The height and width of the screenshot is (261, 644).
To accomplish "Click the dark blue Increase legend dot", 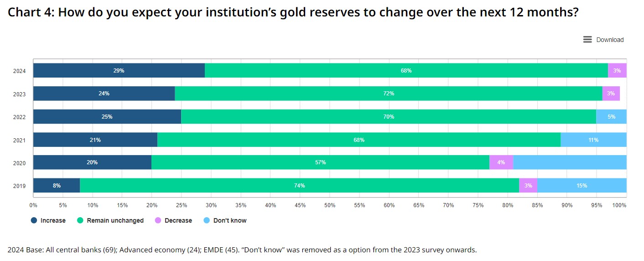I will tap(34, 220).
